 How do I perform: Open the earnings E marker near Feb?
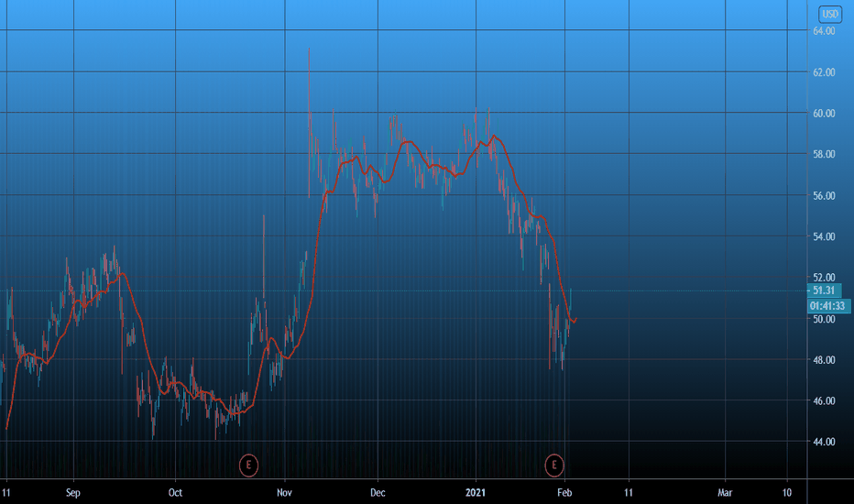553,465
